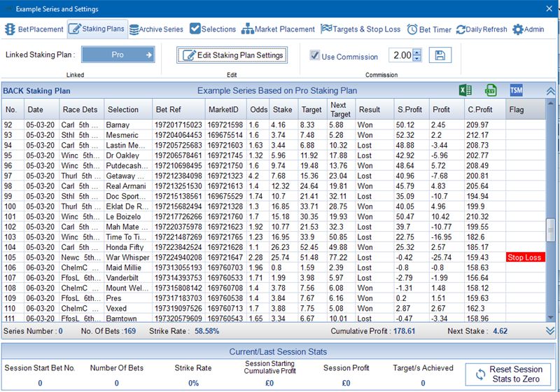
Task: Select the War Whisper selection cell
Action: (127, 258)
